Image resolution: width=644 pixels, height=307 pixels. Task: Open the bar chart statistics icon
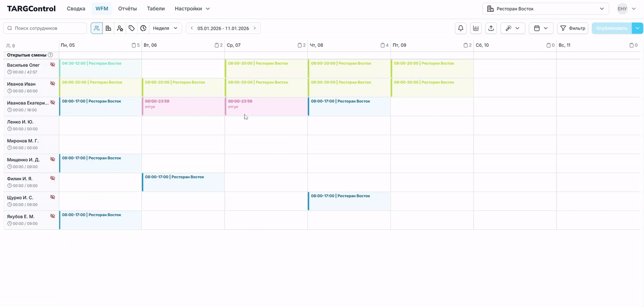tap(475, 28)
